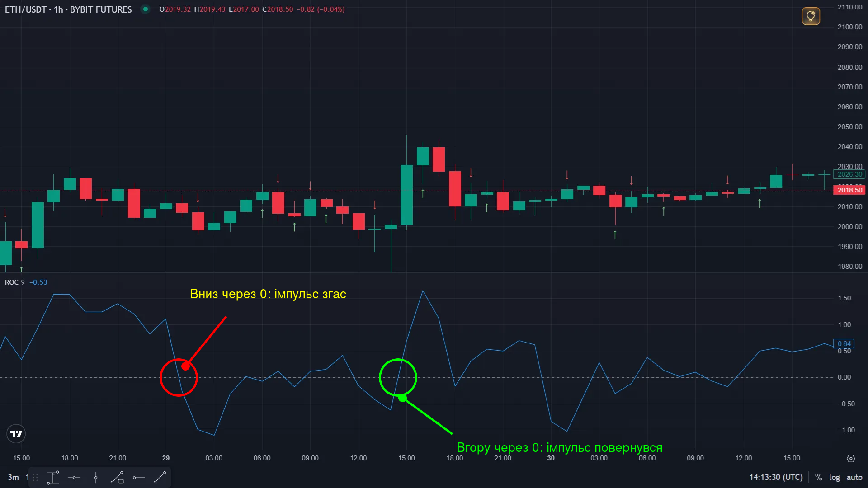Viewport: 868px width, 488px height.
Task: Select the 3m date range
Action: (x=14, y=477)
